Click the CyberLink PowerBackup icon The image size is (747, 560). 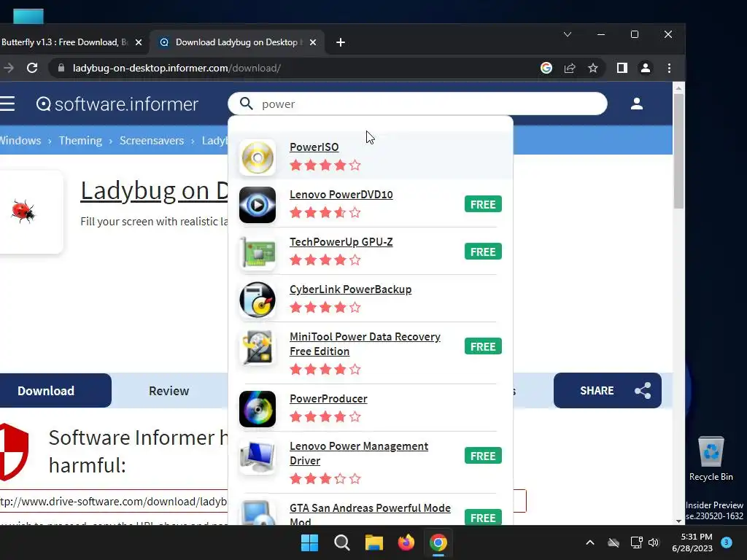point(258,300)
